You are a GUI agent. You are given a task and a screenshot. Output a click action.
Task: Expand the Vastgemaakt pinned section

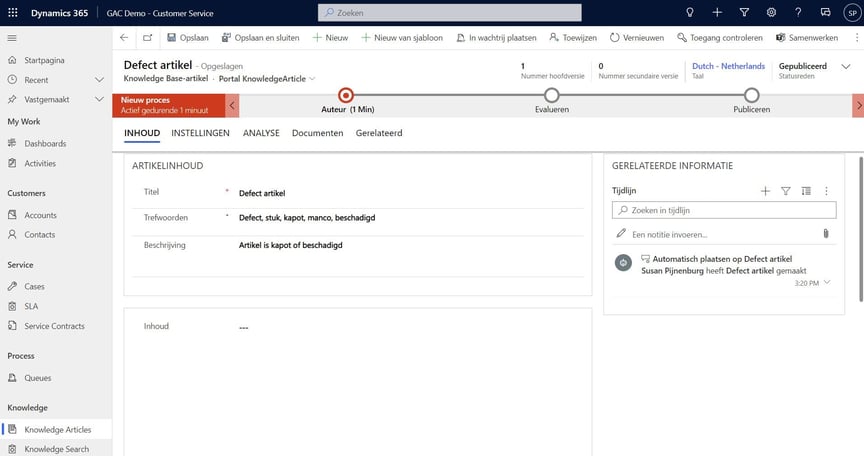tap(99, 99)
